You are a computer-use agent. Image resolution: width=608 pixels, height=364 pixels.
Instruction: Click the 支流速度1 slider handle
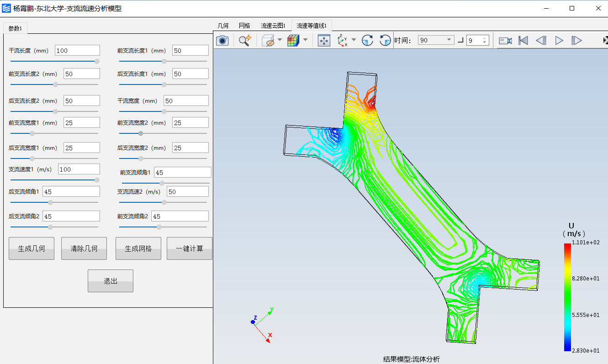[97, 180]
